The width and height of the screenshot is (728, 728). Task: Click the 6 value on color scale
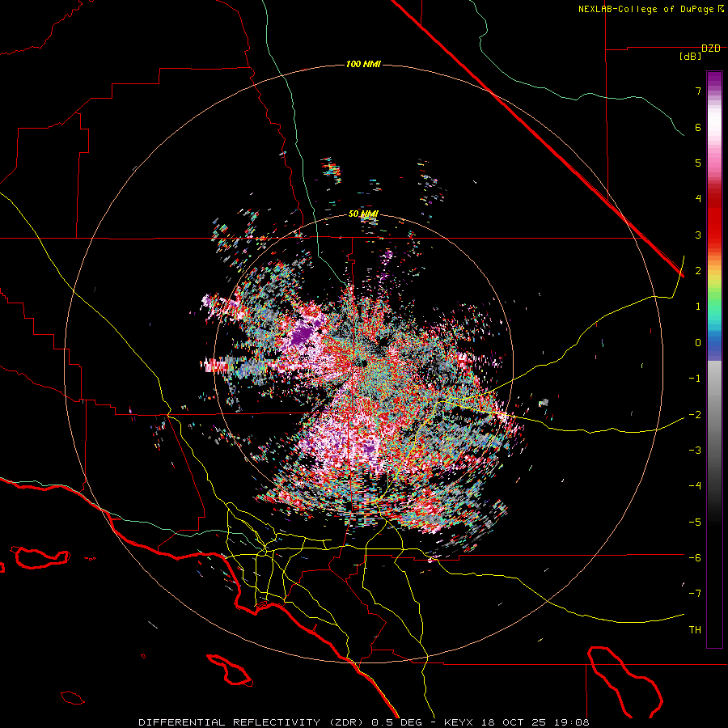(698, 127)
